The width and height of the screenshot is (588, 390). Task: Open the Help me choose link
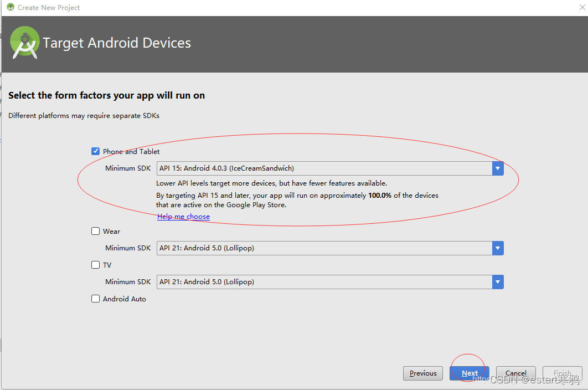[183, 216]
